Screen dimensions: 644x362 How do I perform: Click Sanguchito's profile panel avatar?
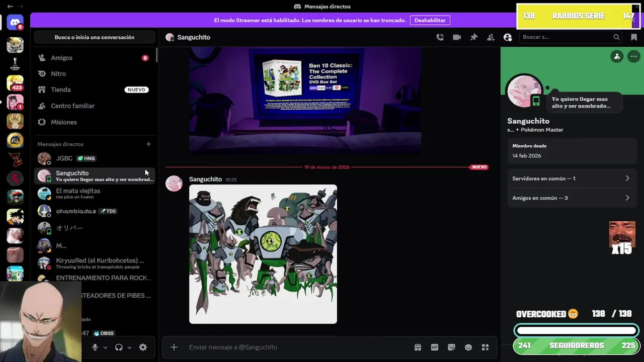[524, 92]
